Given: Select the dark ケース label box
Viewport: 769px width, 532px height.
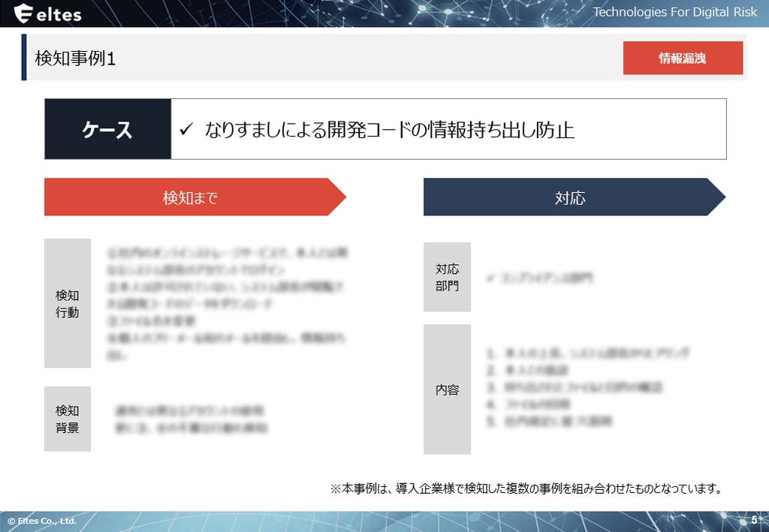Looking at the screenshot, I should (107, 129).
